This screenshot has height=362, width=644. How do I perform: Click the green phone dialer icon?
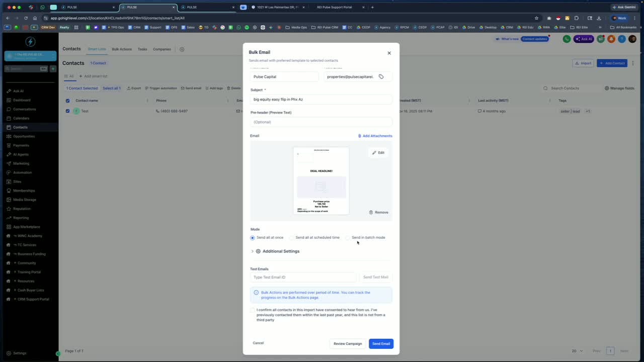(567, 39)
